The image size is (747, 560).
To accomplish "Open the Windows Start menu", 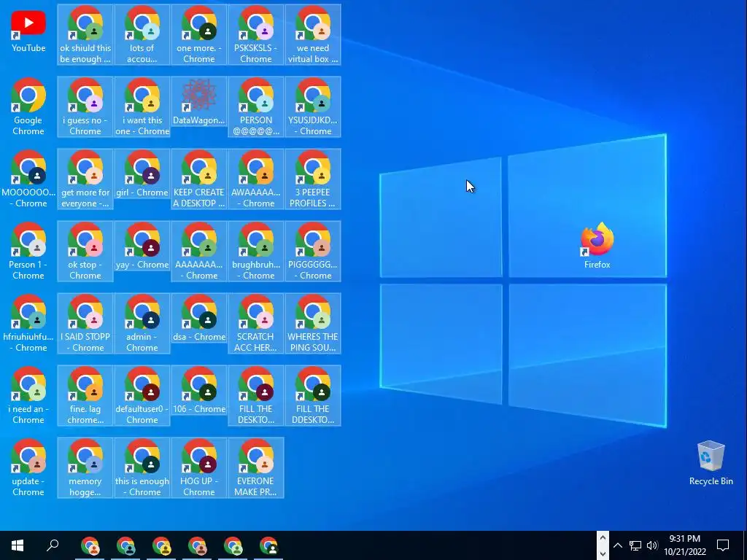I will tap(18, 545).
